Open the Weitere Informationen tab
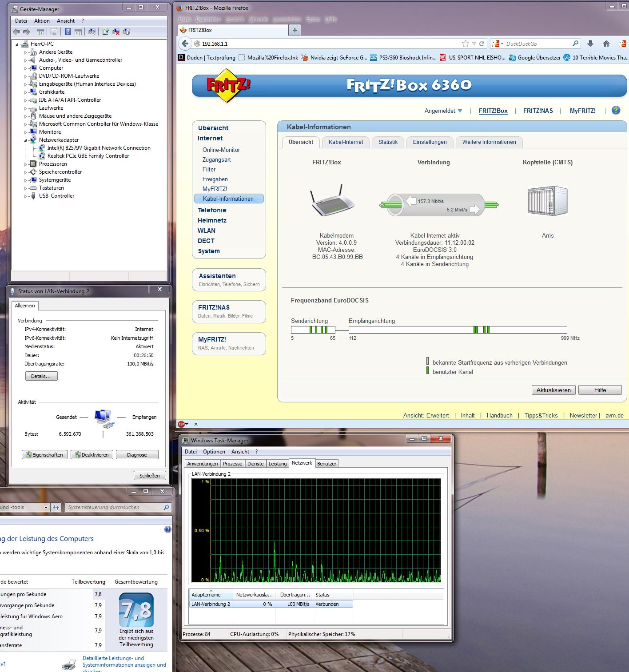Screen dimensions: 629x672 click(489, 142)
